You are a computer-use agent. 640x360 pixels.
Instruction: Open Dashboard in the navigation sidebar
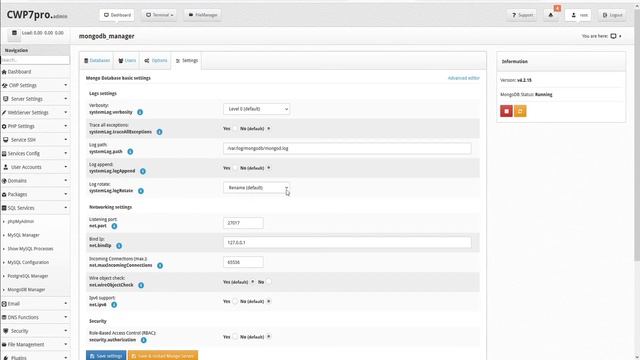tap(19, 72)
